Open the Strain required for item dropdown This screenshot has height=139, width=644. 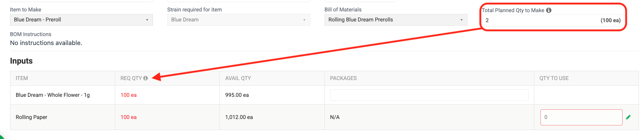(239, 20)
